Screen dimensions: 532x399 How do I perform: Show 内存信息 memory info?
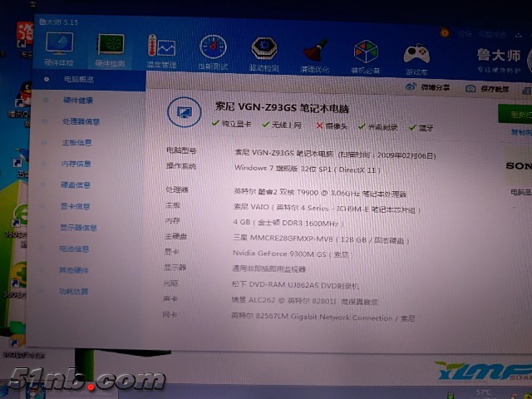(76, 164)
